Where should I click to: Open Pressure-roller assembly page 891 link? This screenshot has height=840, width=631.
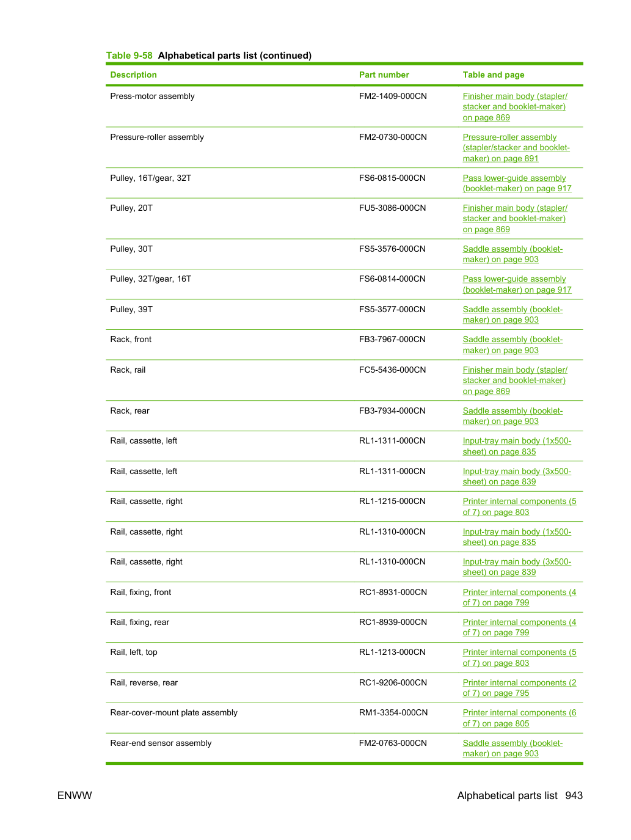tap(516, 148)
